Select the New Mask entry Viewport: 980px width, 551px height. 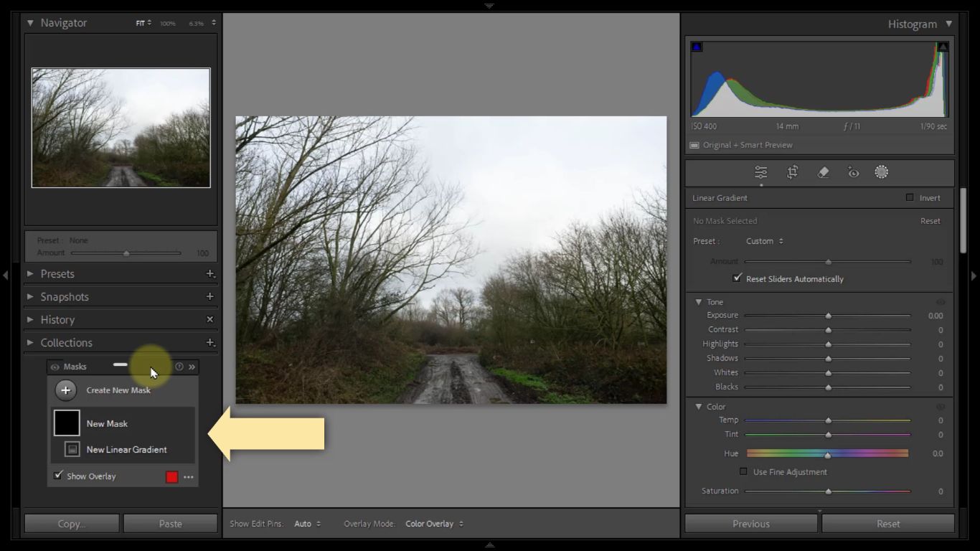(107, 424)
